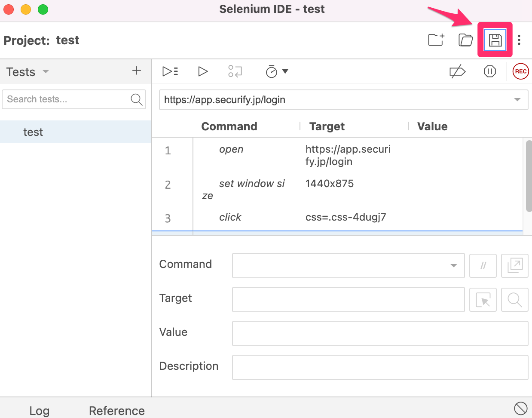The height and width of the screenshot is (418, 532).
Task: Add a new test with the plus icon
Action: tap(137, 71)
